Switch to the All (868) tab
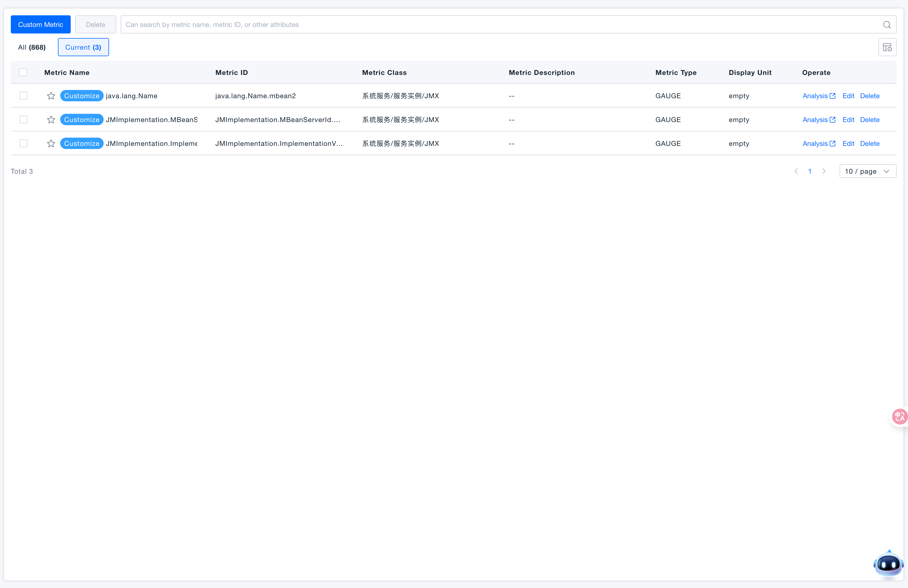Viewport: 908px width, 588px height. [x=32, y=47]
